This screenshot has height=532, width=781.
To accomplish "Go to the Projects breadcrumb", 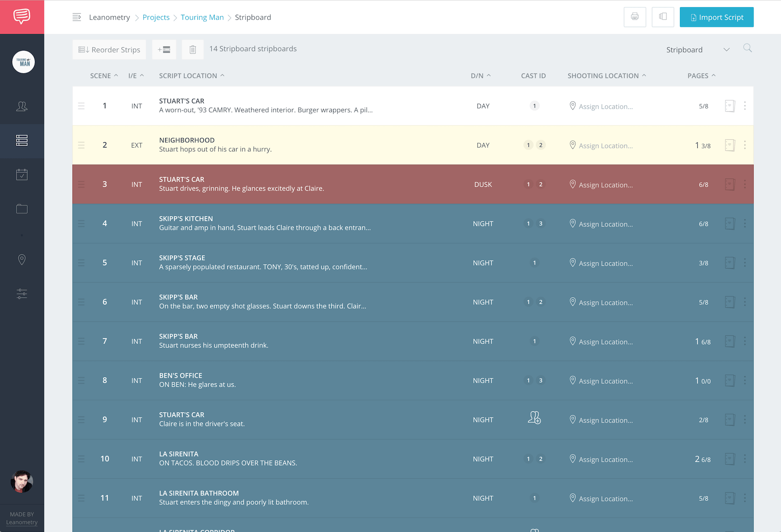I will tap(156, 17).
